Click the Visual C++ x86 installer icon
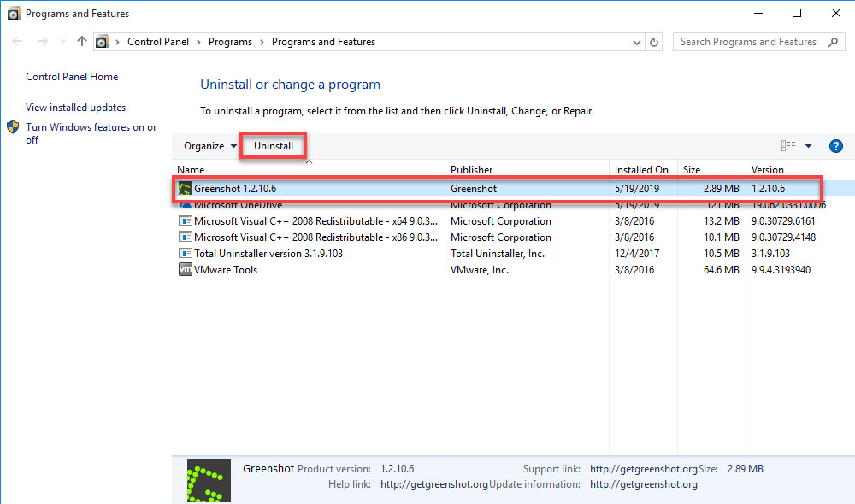 [x=186, y=237]
